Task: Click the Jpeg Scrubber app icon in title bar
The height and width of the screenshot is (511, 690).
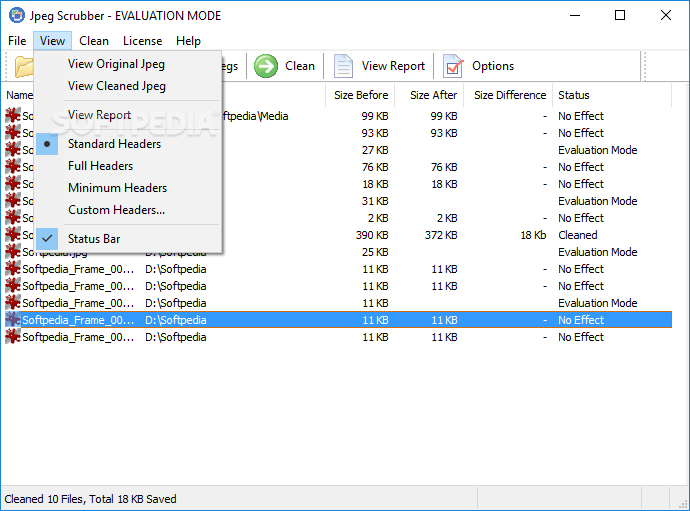Action: [x=17, y=15]
